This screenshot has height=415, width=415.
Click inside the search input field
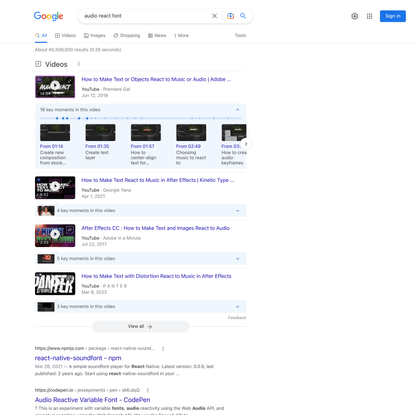pyautogui.click(x=145, y=16)
